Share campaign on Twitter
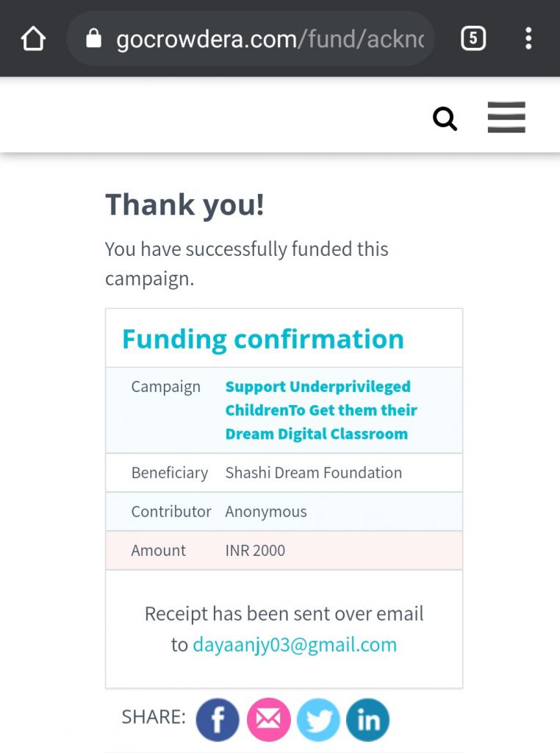 (x=318, y=719)
